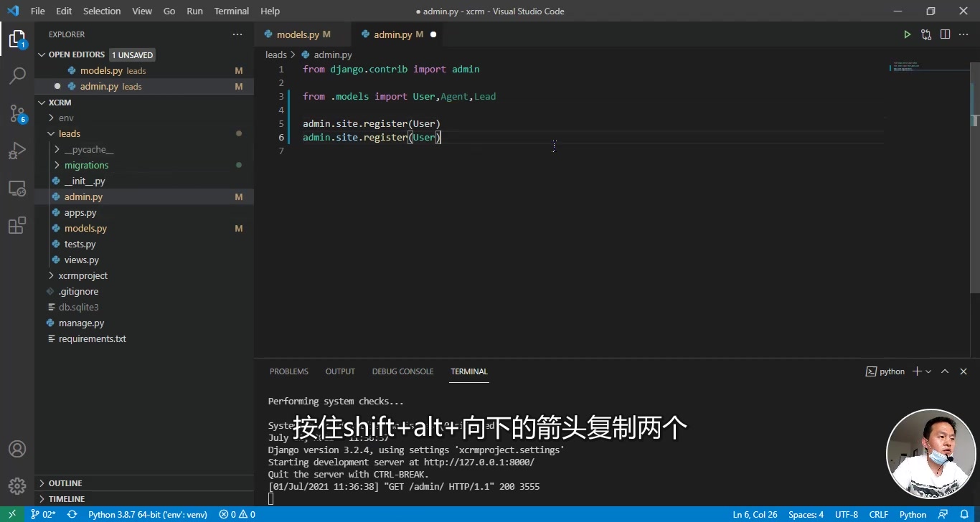
Task: Run Python file with play icon
Action: pyautogui.click(x=907, y=34)
